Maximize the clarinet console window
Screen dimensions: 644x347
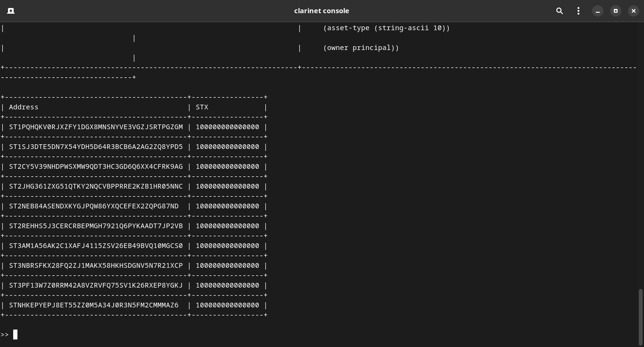pyautogui.click(x=616, y=11)
